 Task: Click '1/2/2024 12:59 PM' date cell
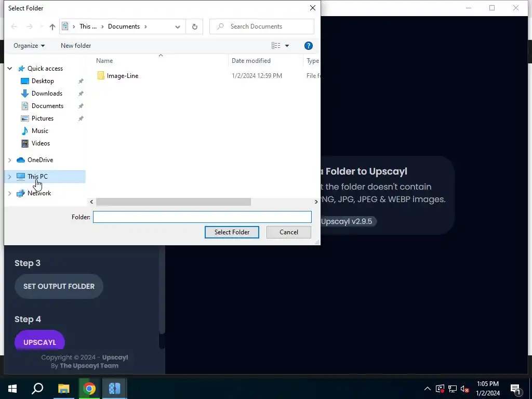pyautogui.click(x=257, y=76)
